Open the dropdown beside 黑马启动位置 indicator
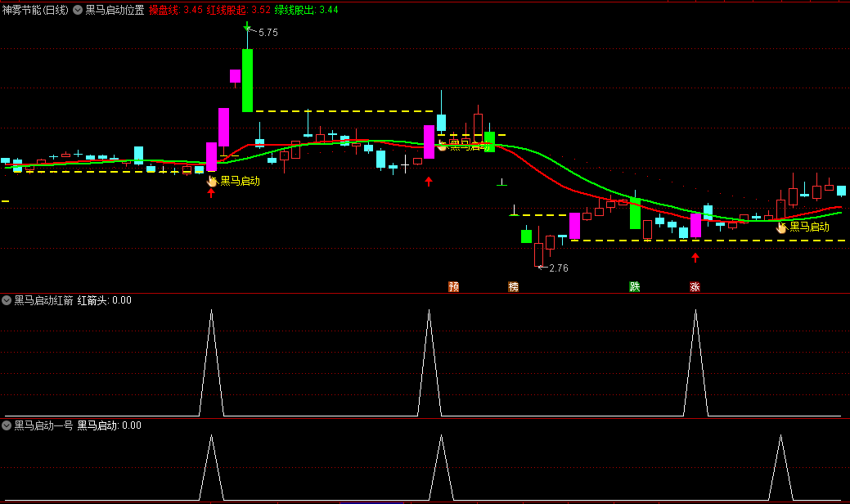Image resolution: width=850 pixels, height=504 pixels. point(78,10)
